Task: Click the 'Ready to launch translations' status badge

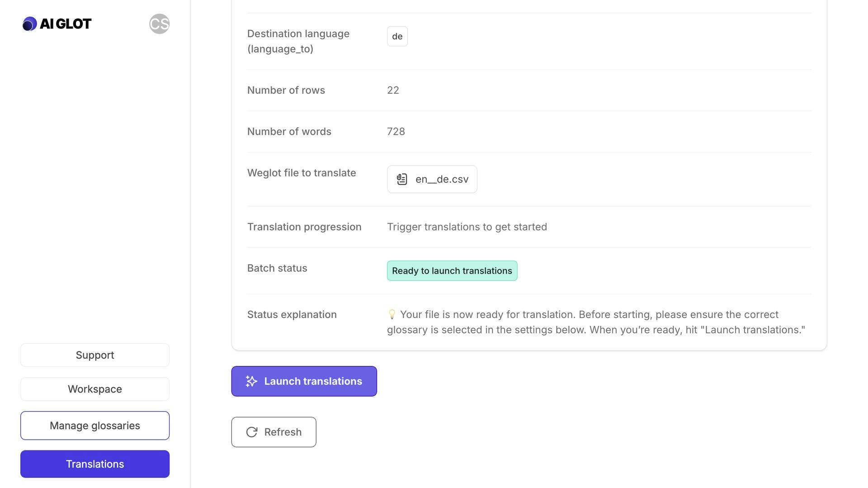Action: click(x=452, y=271)
